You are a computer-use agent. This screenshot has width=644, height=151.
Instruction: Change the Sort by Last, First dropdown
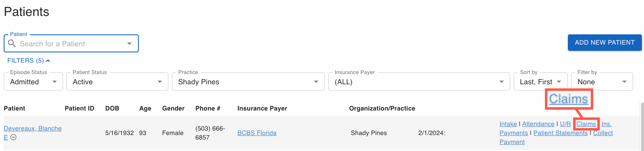point(541,81)
